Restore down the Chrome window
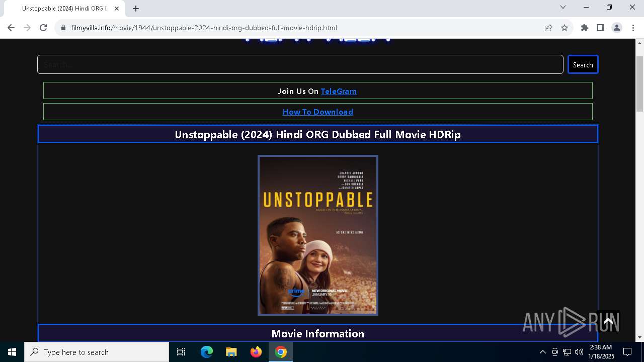Image resolution: width=644 pixels, height=362 pixels. pos(609,7)
